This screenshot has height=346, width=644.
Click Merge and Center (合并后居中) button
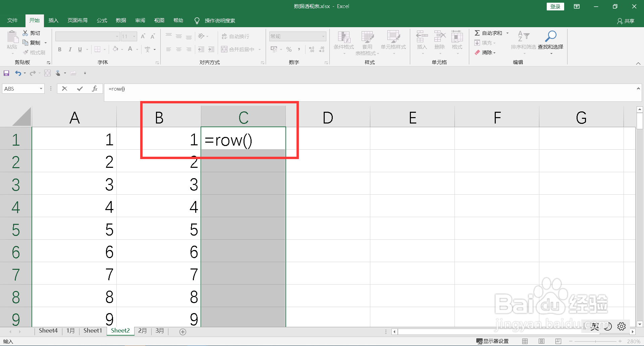(x=238, y=49)
